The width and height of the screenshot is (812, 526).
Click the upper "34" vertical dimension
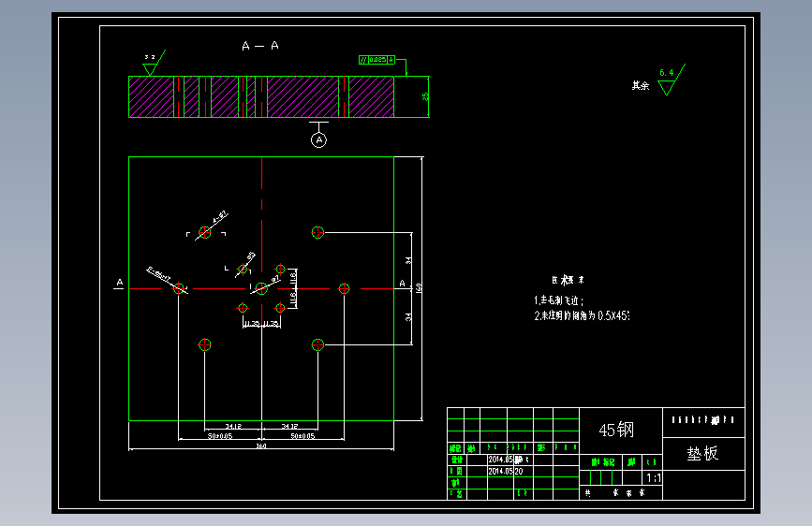click(408, 260)
